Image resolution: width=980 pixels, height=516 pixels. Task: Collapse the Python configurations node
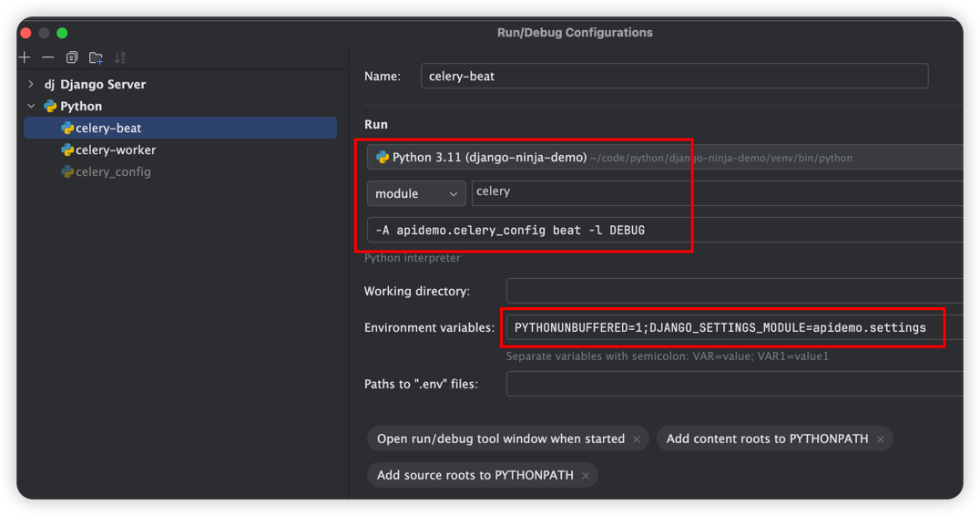pyautogui.click(x=31, y=106)
